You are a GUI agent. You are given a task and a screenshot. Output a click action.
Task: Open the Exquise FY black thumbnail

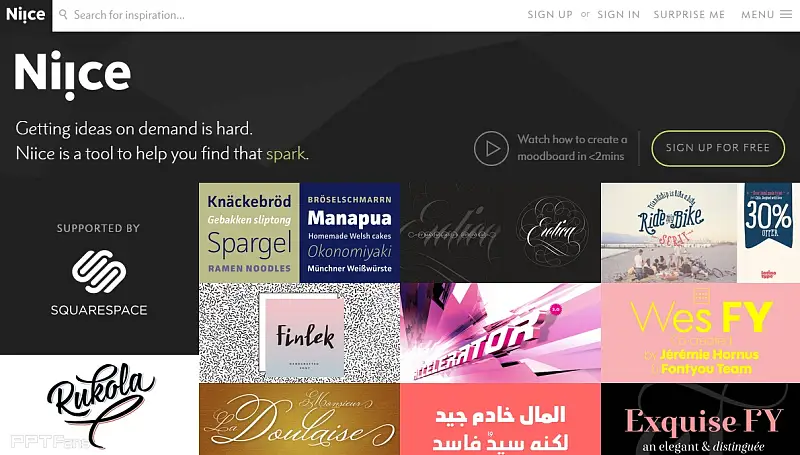click(x=701, y=419)
